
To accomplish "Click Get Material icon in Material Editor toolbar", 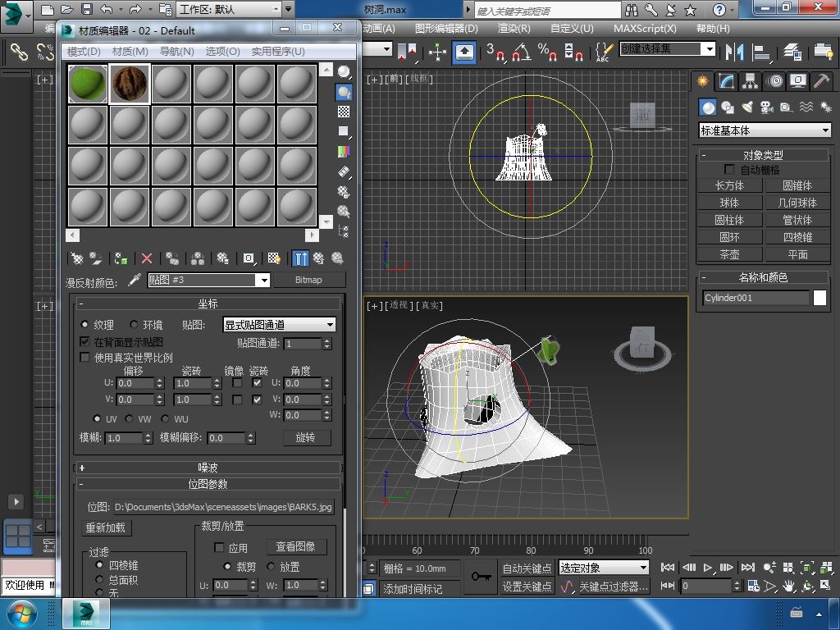I will pos(77,258).
